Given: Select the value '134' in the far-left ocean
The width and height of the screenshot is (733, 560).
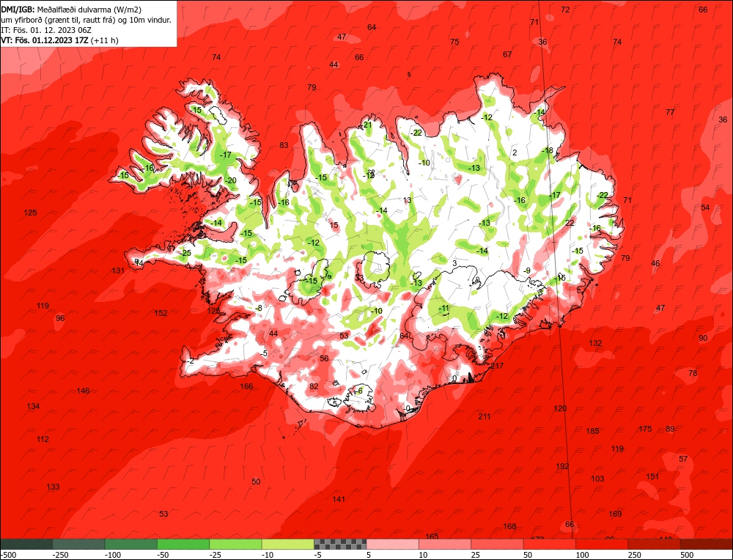Looking at the screenshot, I should coord(33,406).
